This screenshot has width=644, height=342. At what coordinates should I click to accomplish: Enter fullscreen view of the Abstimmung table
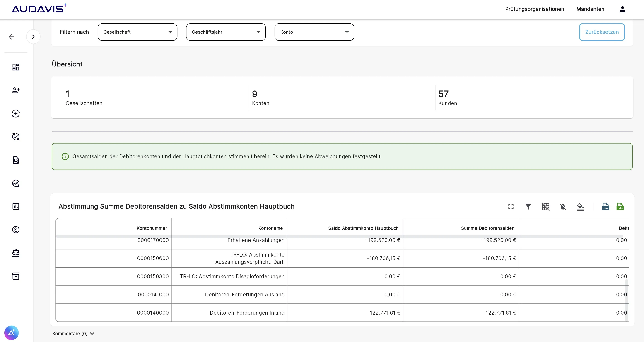click(x=511, y=207)
